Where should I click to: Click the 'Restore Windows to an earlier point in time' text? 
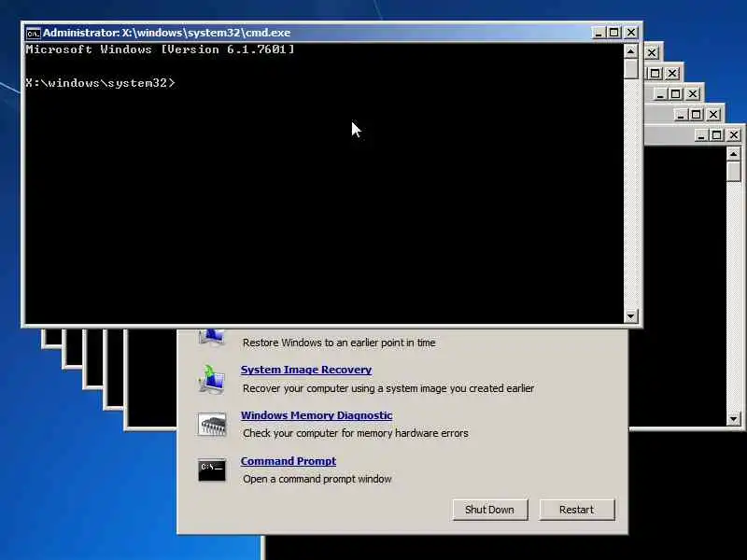(339, 343)
